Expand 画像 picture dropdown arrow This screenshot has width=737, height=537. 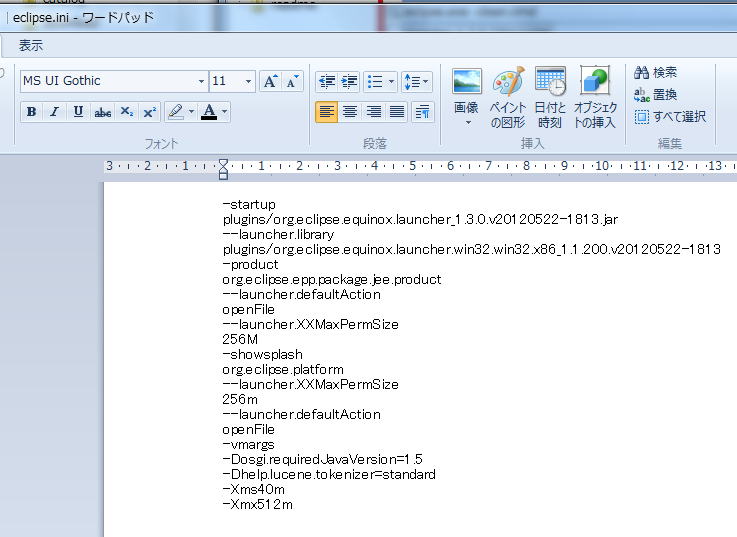[468, 123]
